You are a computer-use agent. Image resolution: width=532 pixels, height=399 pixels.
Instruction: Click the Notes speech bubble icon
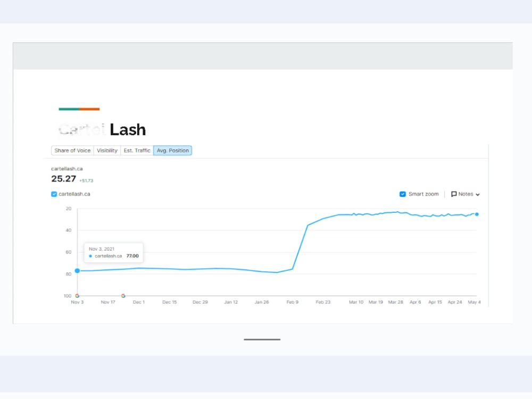454,194
